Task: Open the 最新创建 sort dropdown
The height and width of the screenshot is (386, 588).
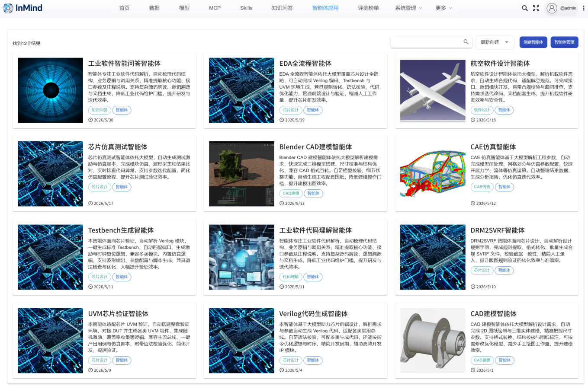Action: pos(495,42)
